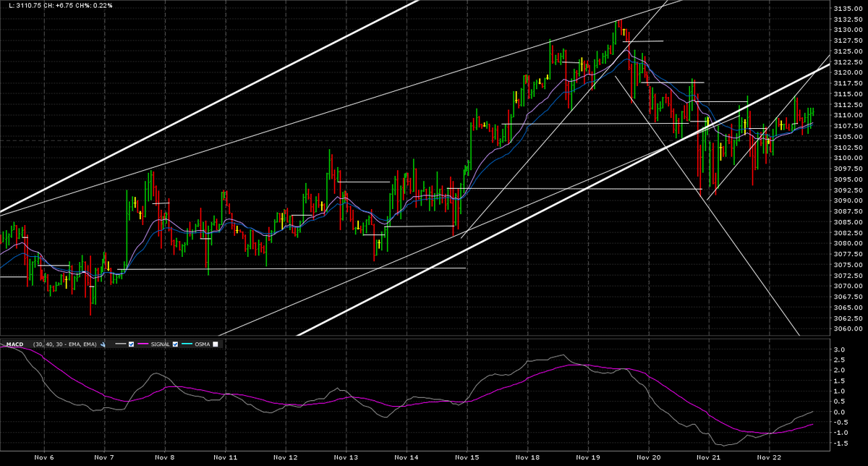Click the cyan OSMA color swatch
Viewport: 868px width, 466px height.
pyautogui.click(x=187, y=344)
